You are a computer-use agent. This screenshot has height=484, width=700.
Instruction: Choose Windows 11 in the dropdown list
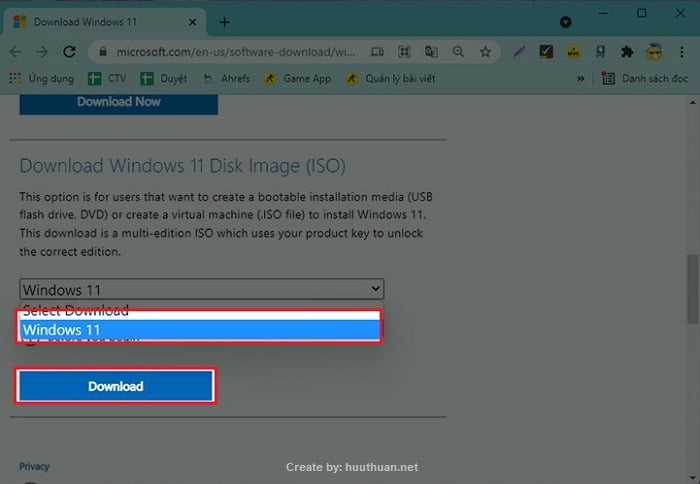pos(200,330)
